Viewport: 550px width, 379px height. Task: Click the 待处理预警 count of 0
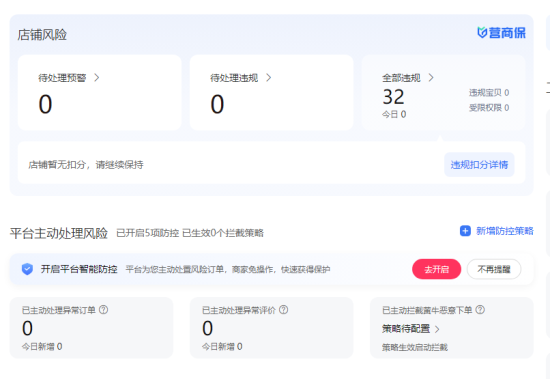(x=45, y=104)
